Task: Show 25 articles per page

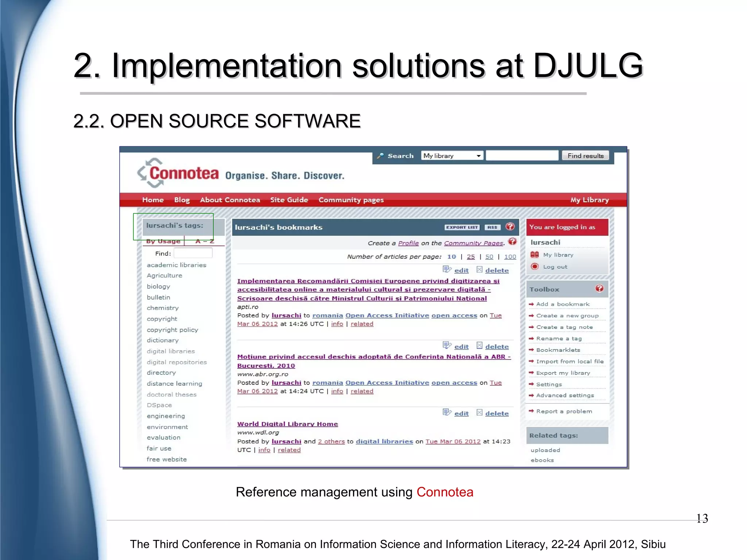Action: [471, 256]
